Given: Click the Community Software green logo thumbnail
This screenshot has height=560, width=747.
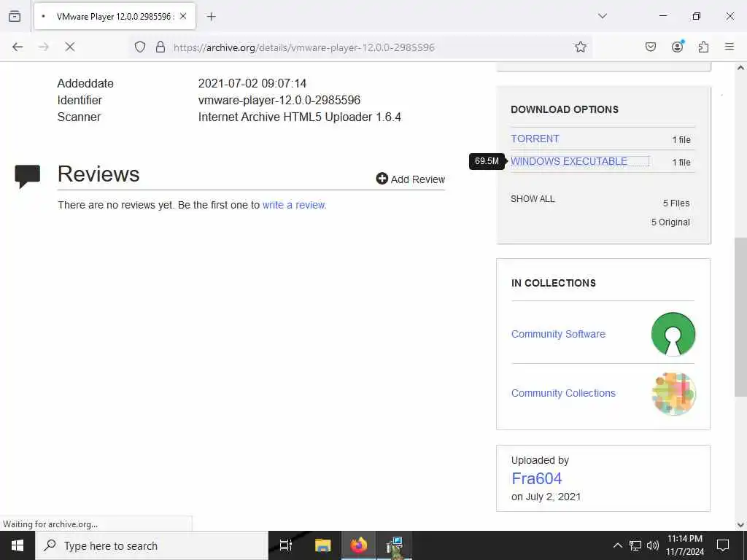Looking at the screenshot, I should pyautogui.click(x=673, y=334).
